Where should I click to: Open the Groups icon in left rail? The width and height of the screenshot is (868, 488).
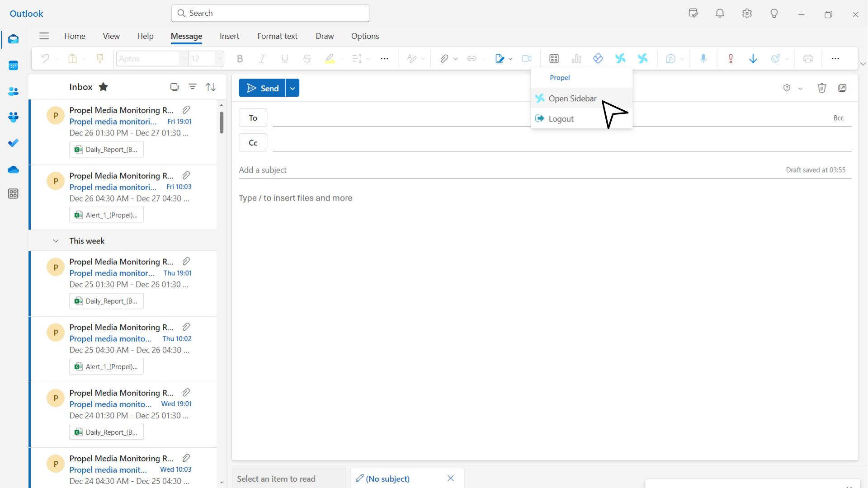13,117
